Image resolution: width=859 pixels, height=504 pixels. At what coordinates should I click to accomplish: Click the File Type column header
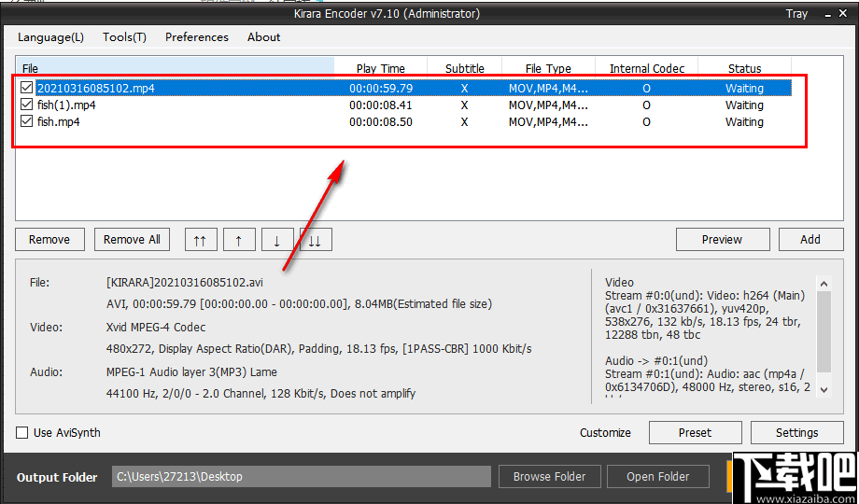pos(548,68)
